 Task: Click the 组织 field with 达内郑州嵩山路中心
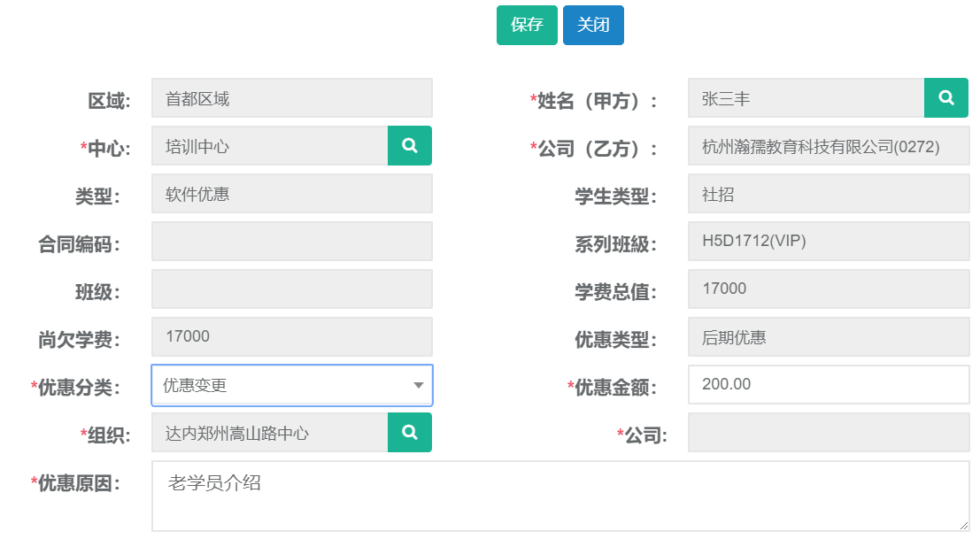coord(270,433)
